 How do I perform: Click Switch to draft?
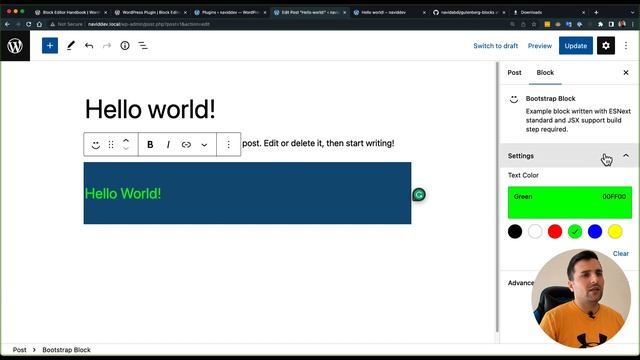(x=496, y=46)
